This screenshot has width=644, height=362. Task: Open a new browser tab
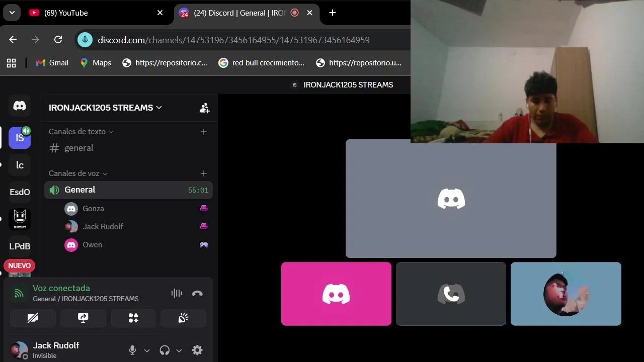333,13
